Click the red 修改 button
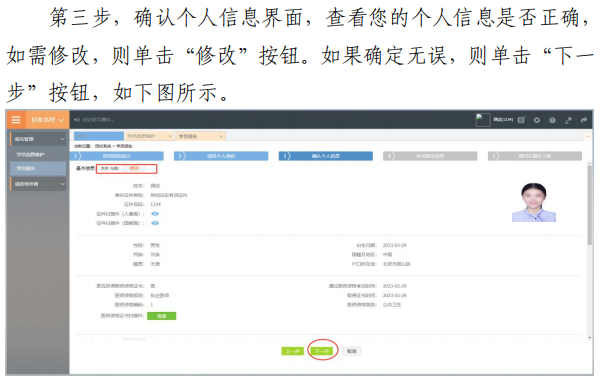This screenshot has height=388, width=603. pyautogui.click(x=134, y=168)
